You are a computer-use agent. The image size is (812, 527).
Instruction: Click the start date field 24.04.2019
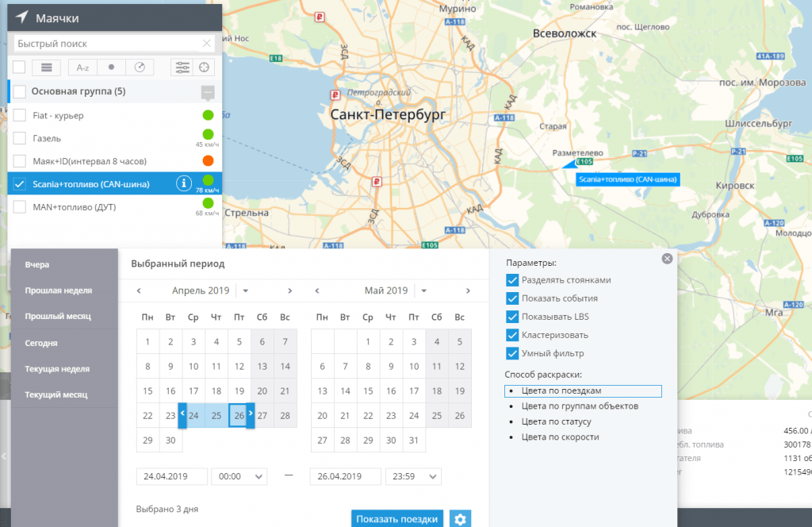[x=171, y=476]
